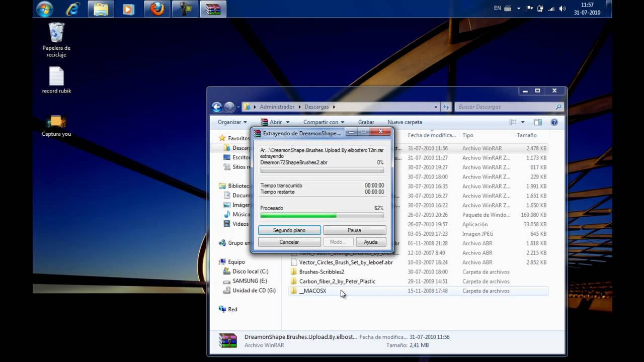Click Descargas in the address breadcrumb

click(316, 107)
